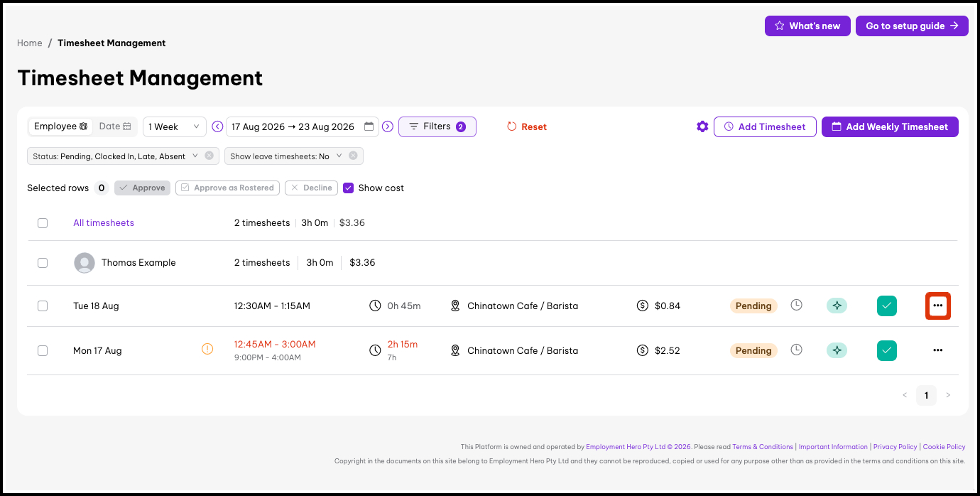Click Approve bulk action button
The height and width of the screenshot is (496, 980).
(142, 188)
